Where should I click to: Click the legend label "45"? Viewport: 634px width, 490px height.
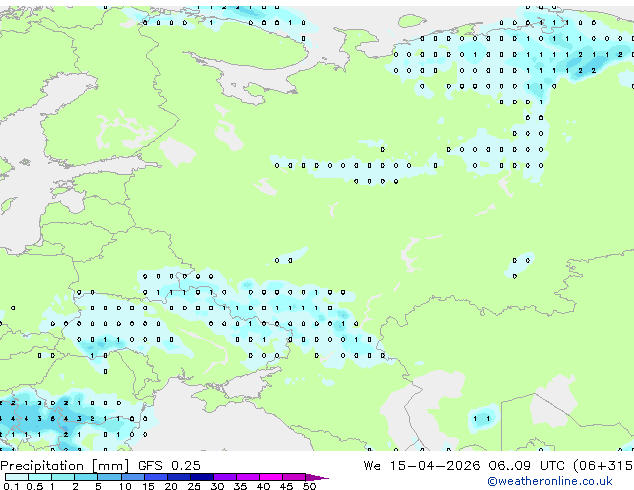[x=286, y=486]
